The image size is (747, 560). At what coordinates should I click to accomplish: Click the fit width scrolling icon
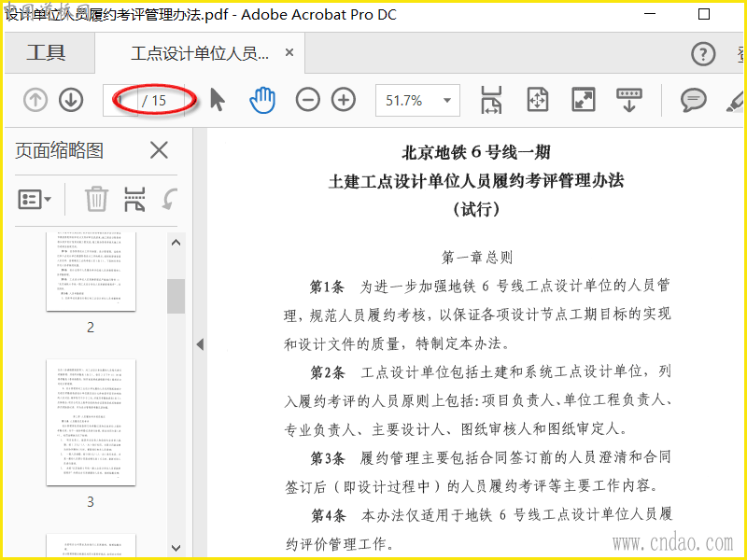(x=491, y=100)
